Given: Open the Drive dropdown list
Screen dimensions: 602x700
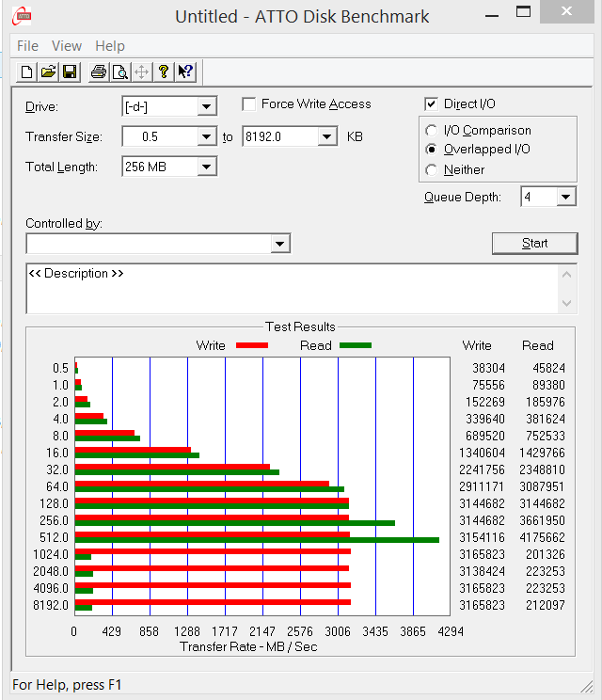Looking at the screenshot, I should coord(207,106).
